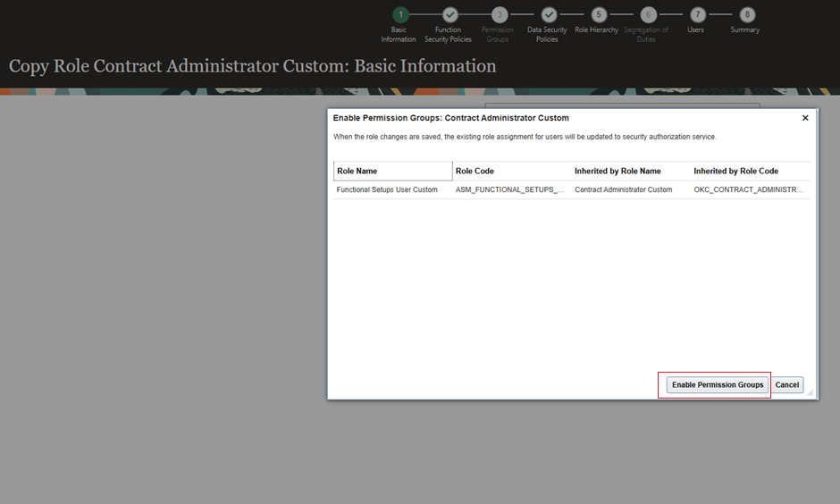Viewport: 840px width, 504px height.
Task: Click the Inherited by Role Code header
Action: [x=750, y=171]
